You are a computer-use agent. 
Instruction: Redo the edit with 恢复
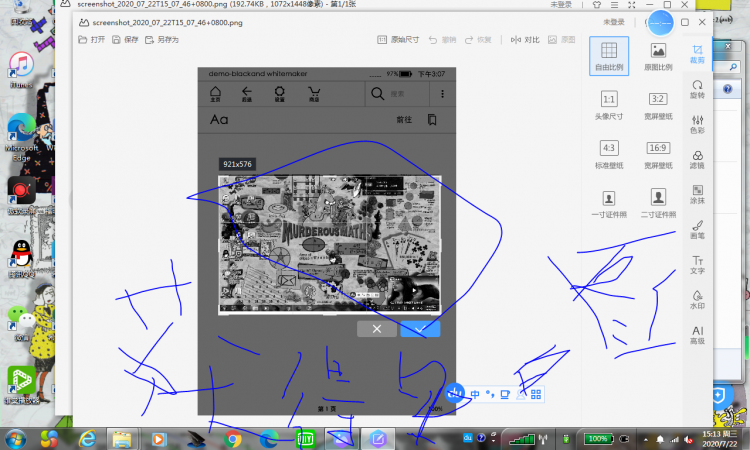click(478, 40)
